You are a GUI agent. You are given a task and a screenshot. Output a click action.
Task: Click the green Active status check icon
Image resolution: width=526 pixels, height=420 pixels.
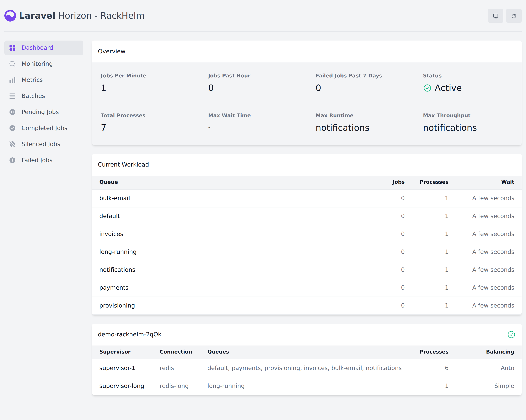[427, 88]
